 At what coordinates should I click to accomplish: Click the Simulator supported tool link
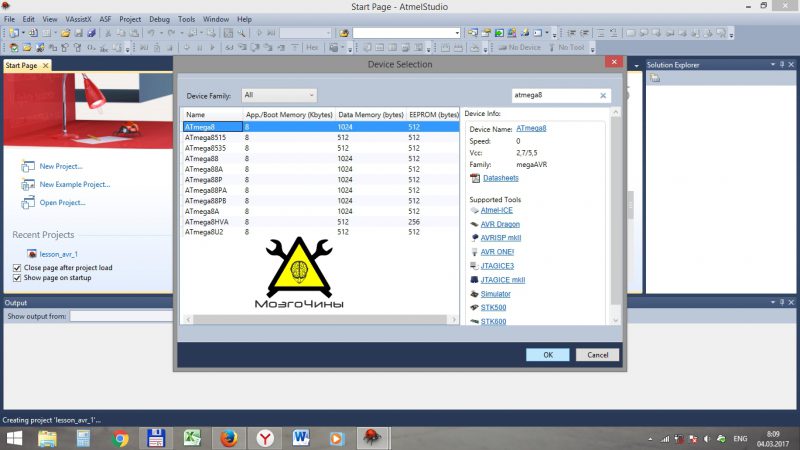[495, 294]
